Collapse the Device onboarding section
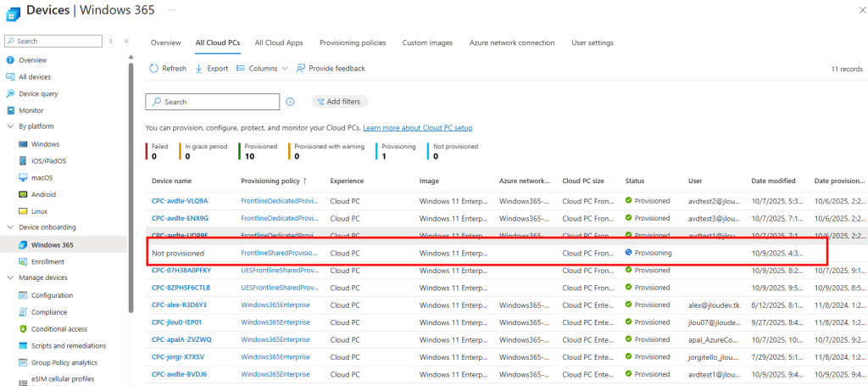Image resolution: width=868 pixels, height=386 pixels. [x=10, y=227]
